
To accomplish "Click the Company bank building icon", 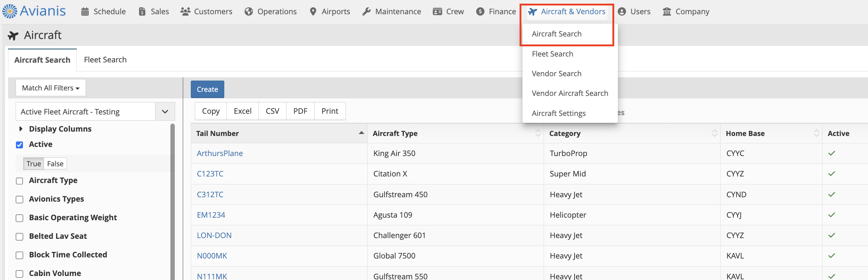I will [x=667, y=12].
